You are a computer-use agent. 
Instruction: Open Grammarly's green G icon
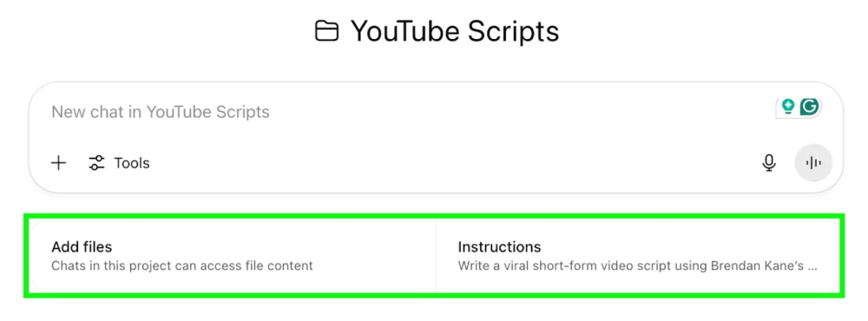[809, 106]
